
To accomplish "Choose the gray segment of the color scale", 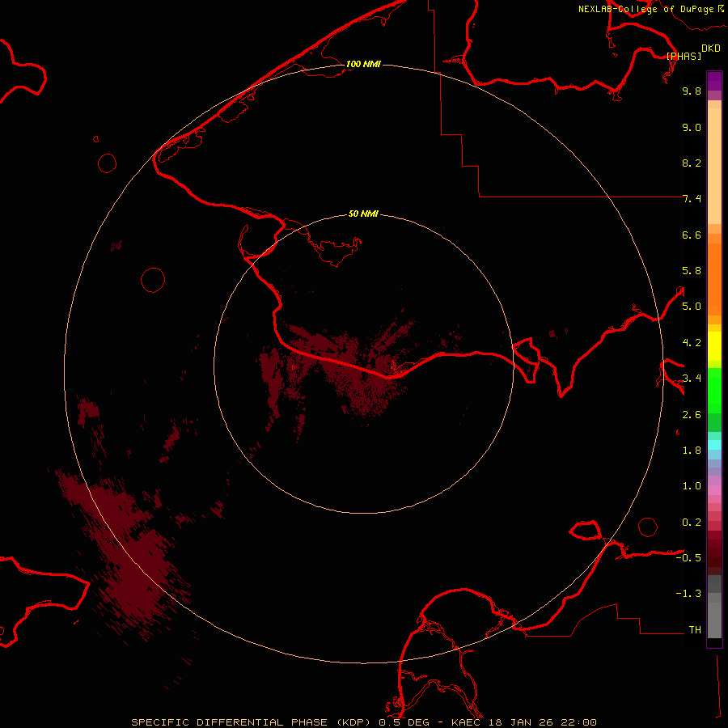I will pos(714,607).
